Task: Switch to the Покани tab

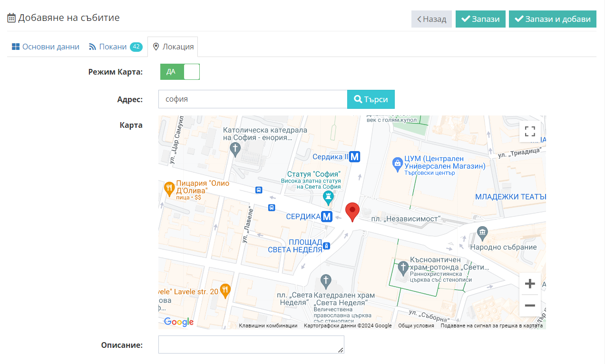Action: [x=115, y=47]
